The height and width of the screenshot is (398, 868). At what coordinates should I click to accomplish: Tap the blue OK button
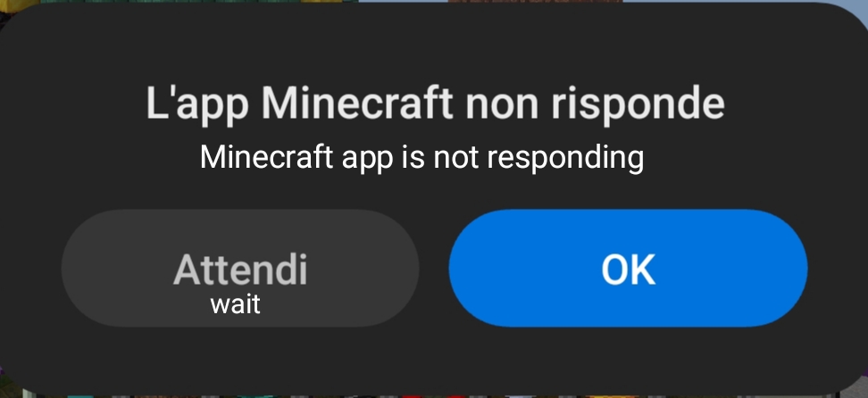(628, 268)
